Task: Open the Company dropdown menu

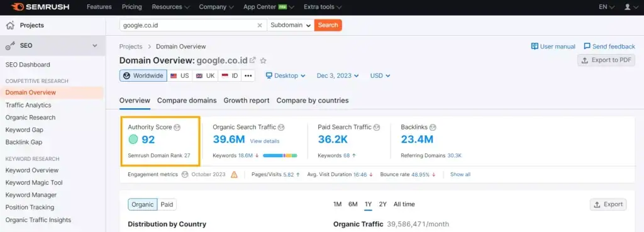Action: [x=216, y=7]
